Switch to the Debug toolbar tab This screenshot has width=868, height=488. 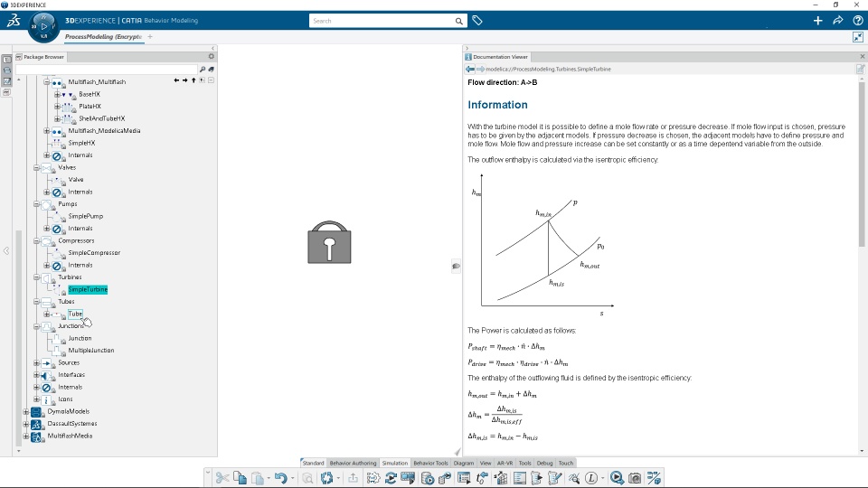[x=544, y=463]
